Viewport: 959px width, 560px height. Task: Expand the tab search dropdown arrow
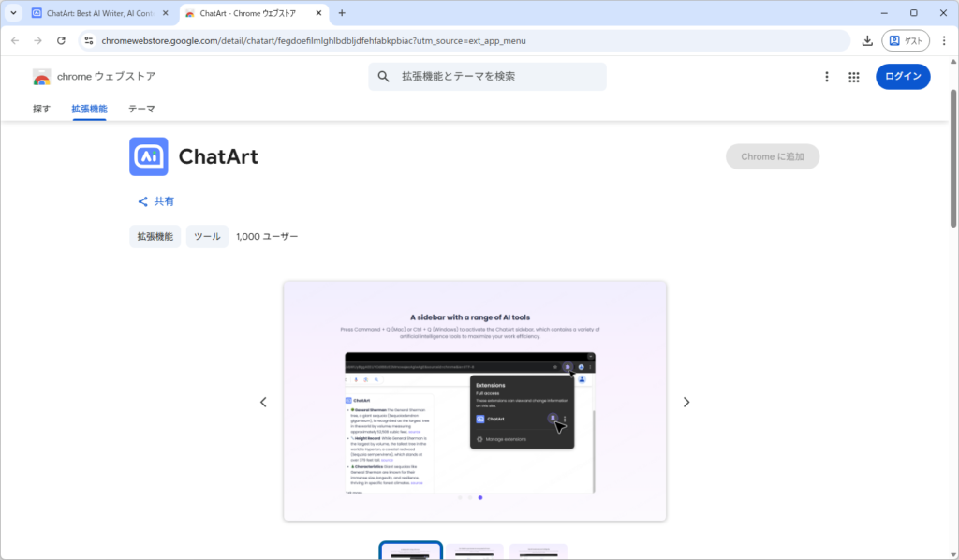14,13
